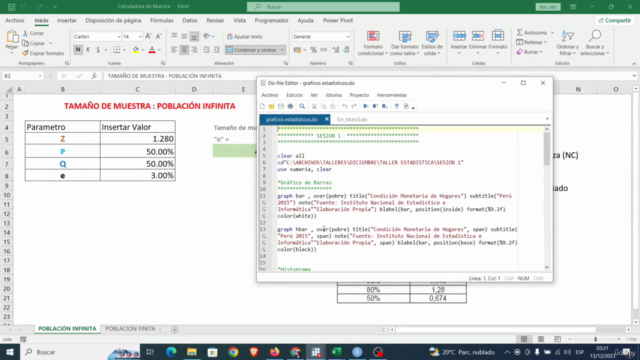This screenshot has height=360, width=640.
Task: Click Previous bookmark icon in Do-file Editor
Action: (375, 106)
